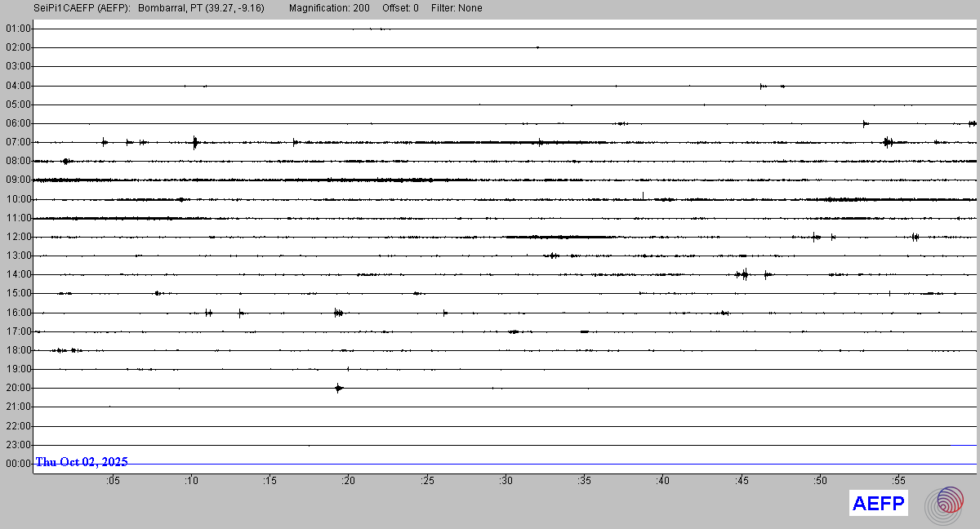
Task: Click the :05 minute axis label
Action: 113,481
